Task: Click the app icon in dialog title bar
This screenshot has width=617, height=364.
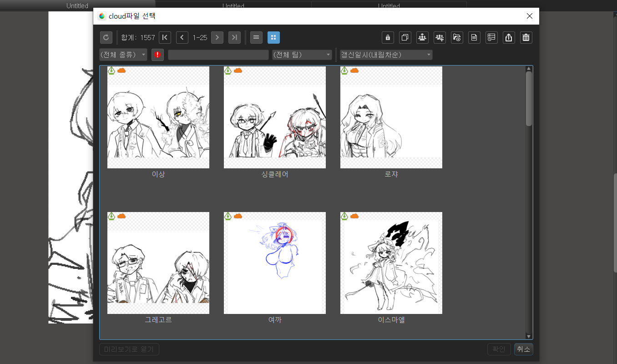Action: pyautogui.click(x=102, y=16)
